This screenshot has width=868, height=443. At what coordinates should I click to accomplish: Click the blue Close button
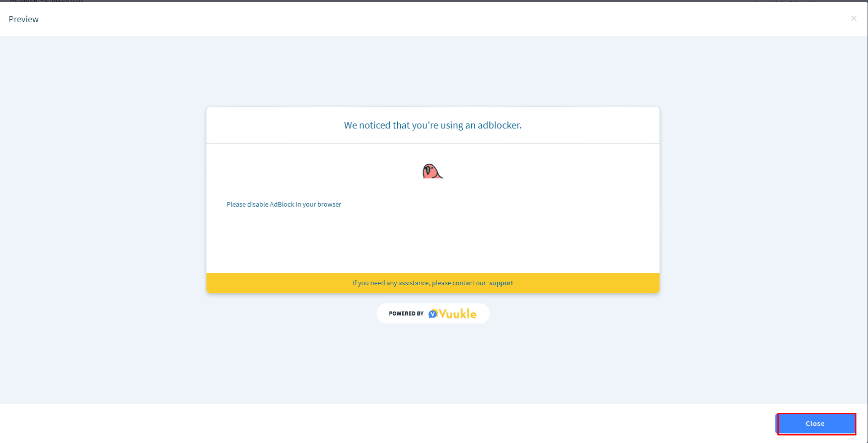816,424
